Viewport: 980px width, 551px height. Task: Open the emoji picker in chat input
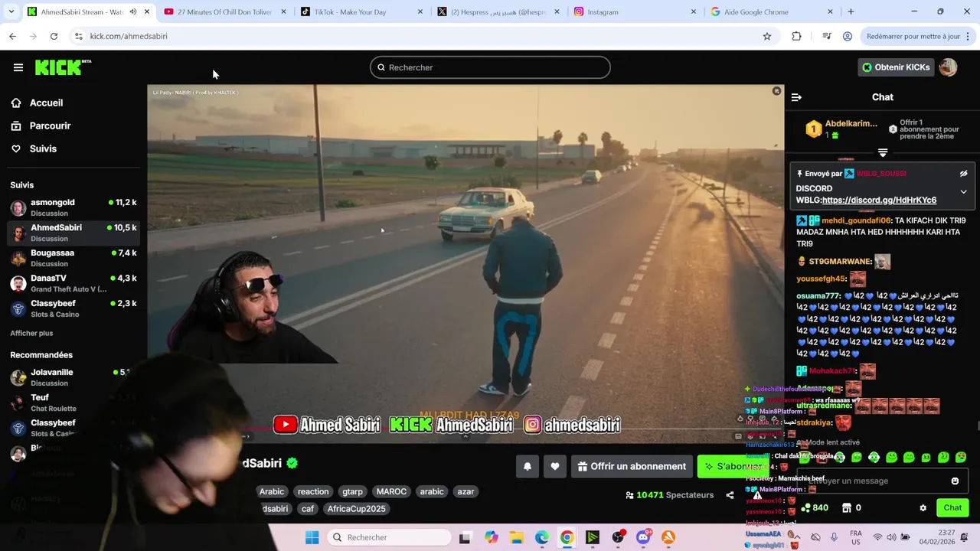point(955,481)
